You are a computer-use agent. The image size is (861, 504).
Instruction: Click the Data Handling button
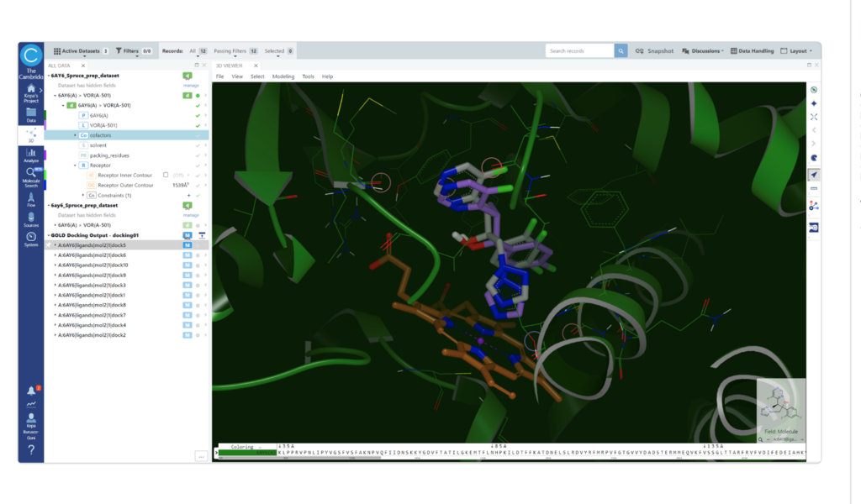point(752,51)
